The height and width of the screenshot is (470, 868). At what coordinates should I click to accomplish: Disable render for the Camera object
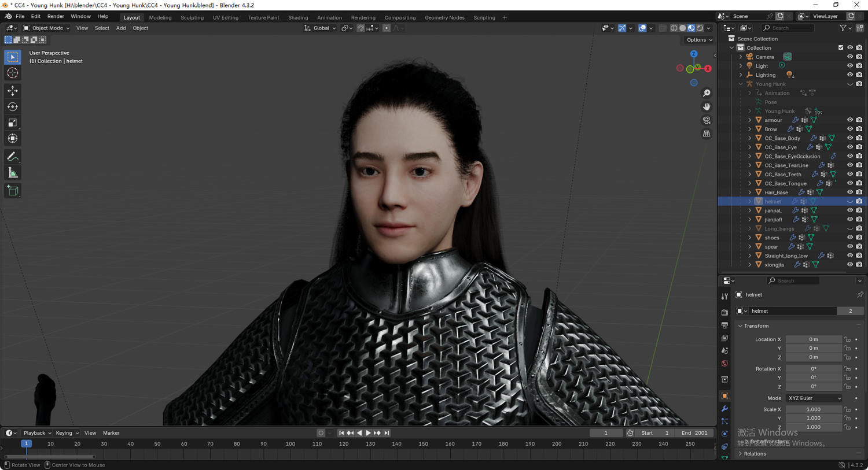(x=859, y=57)
